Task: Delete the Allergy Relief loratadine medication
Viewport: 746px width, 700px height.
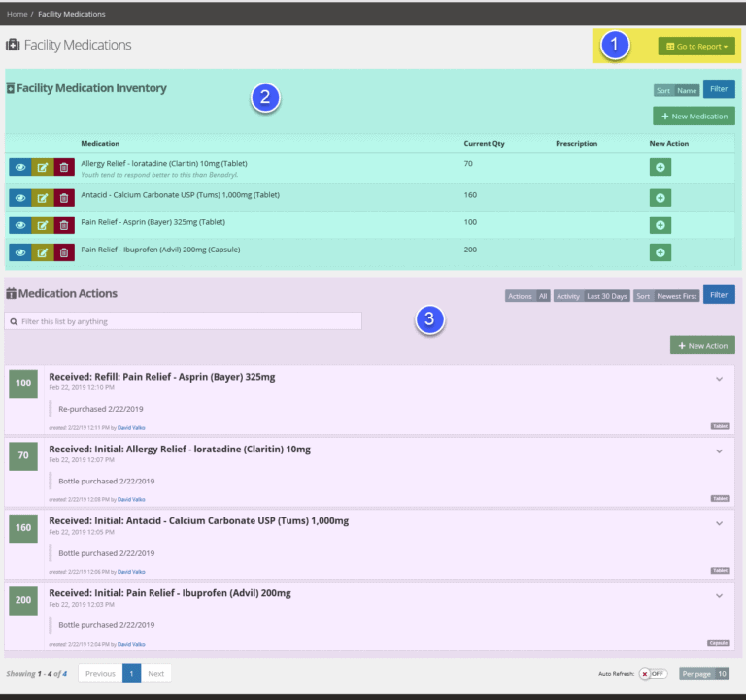Action: 64,167
